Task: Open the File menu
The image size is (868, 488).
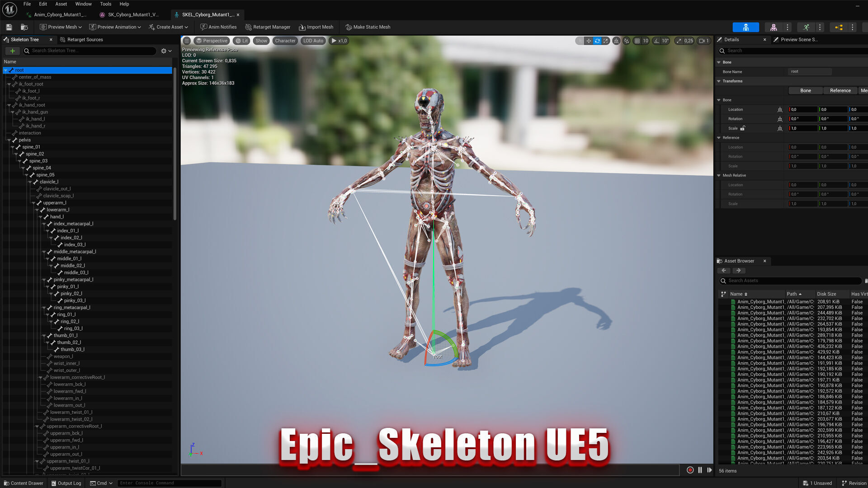Action: (27, 4)
